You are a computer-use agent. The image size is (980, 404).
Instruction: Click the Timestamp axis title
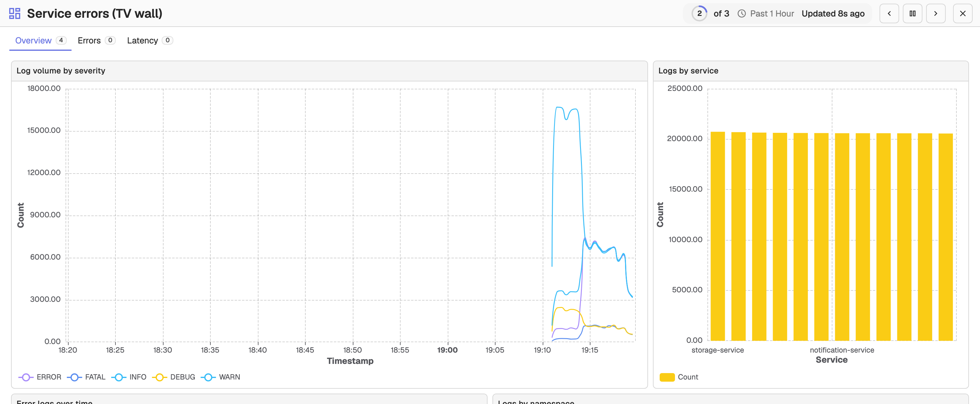pyautogui.click(x=350, y=361)
